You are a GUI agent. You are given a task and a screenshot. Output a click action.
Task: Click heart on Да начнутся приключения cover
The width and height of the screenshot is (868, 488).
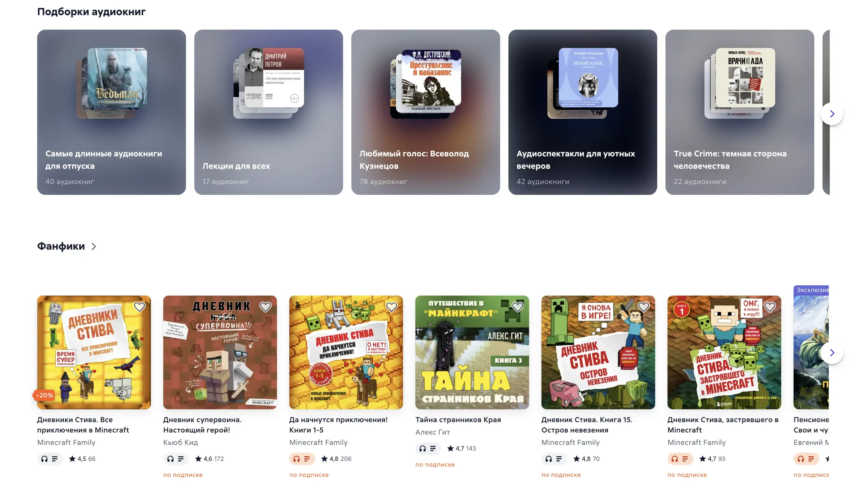click(x=392, y=307)
